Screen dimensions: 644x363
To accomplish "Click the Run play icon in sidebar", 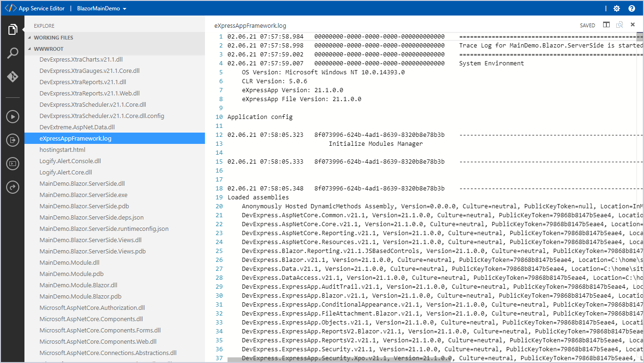I will pyautogui.click(x=13, y=117).
